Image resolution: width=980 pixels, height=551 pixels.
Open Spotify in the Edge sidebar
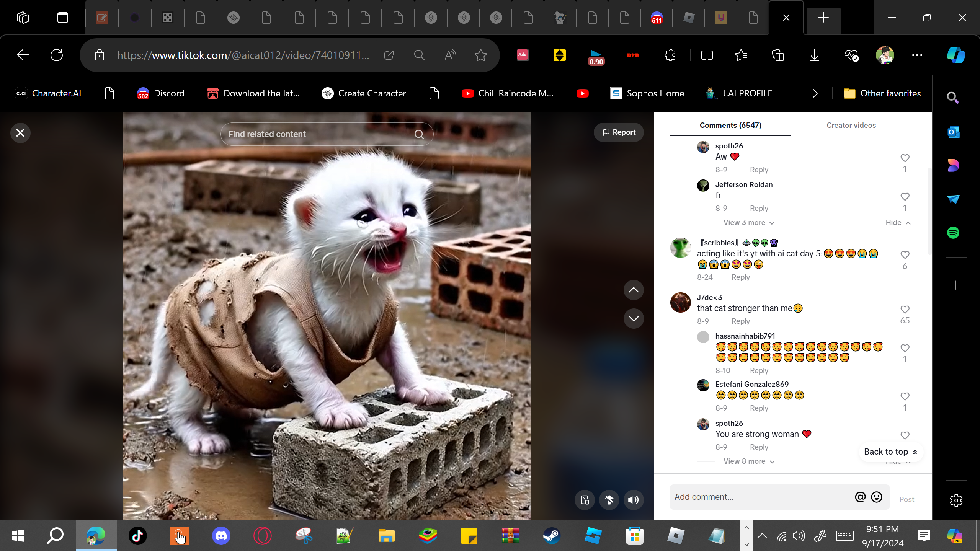click(953, 233)
